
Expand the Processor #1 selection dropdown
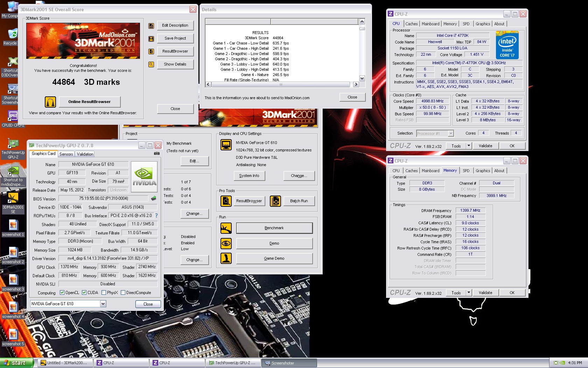451,134
